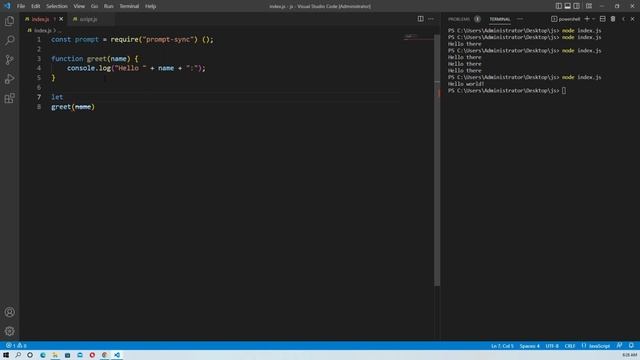Open the View menu
The width and height of the screenshot is (640, 360).
click(79, 6)
